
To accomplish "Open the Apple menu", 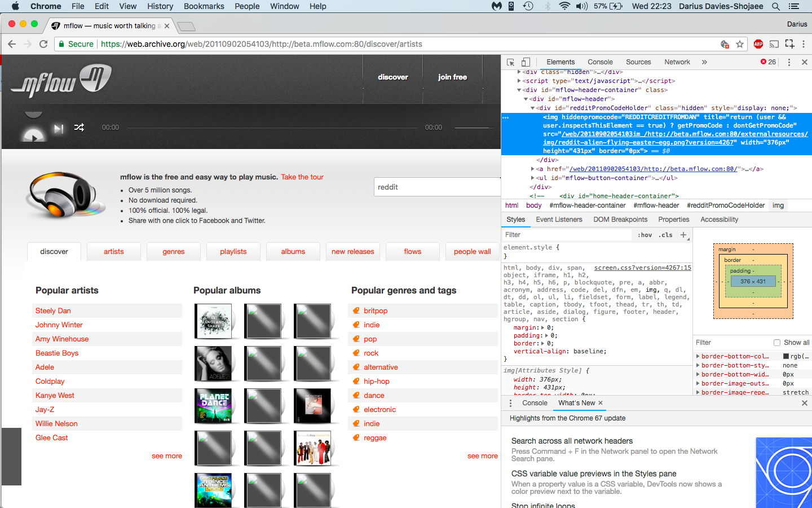I will 15,6.
